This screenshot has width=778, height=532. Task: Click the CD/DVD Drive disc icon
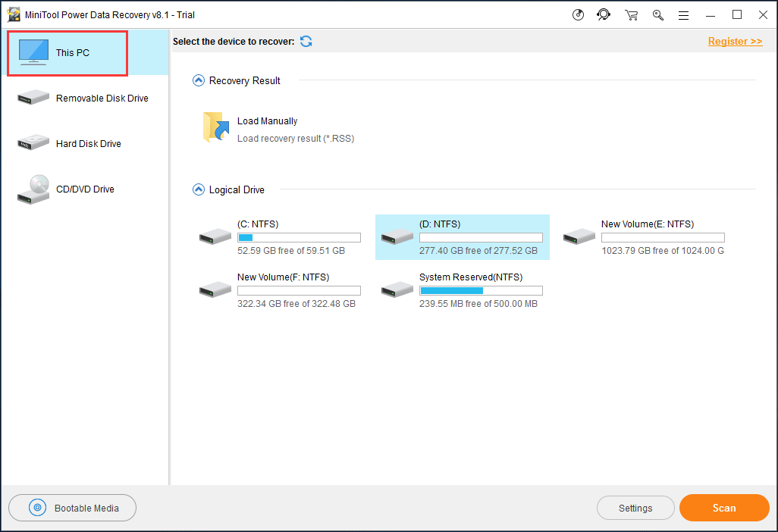(33, 189)
